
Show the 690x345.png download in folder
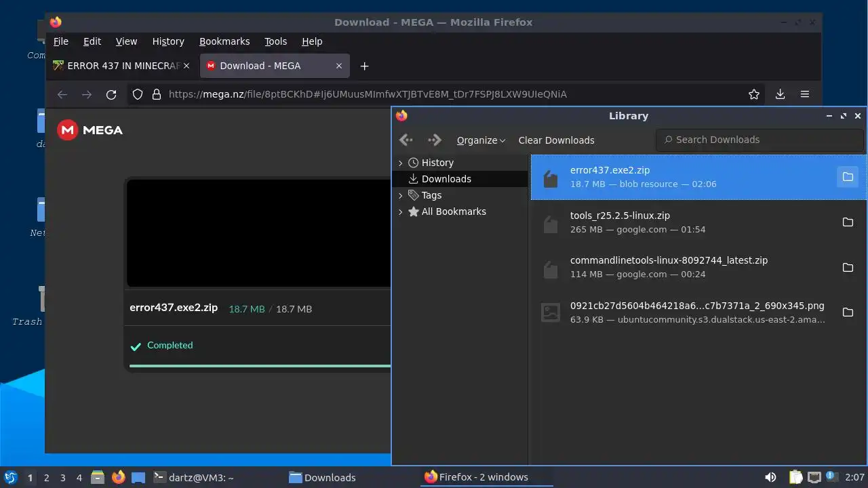pyautogui.click(x=848, y=312)
